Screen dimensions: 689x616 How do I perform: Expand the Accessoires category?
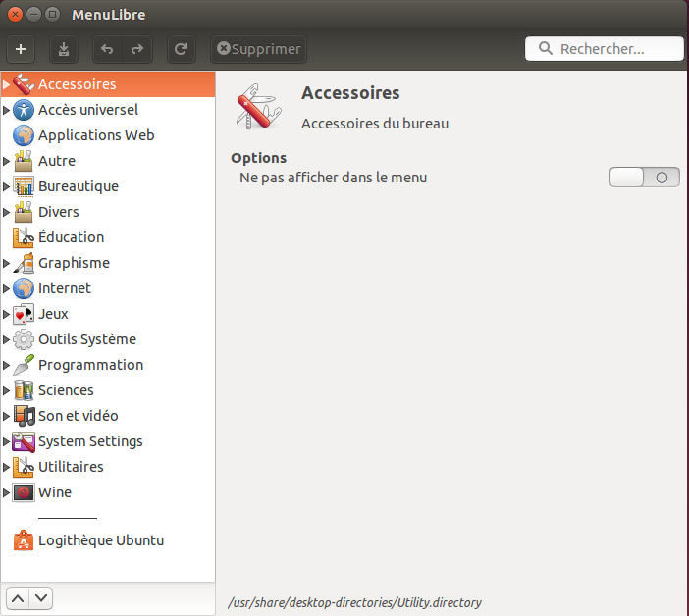(6, 84)
